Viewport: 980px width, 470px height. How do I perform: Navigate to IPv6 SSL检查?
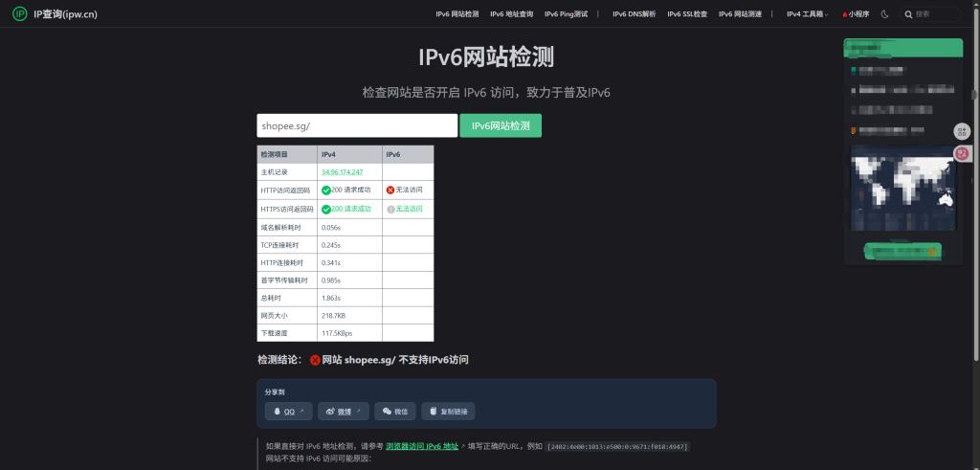(687, 14)
